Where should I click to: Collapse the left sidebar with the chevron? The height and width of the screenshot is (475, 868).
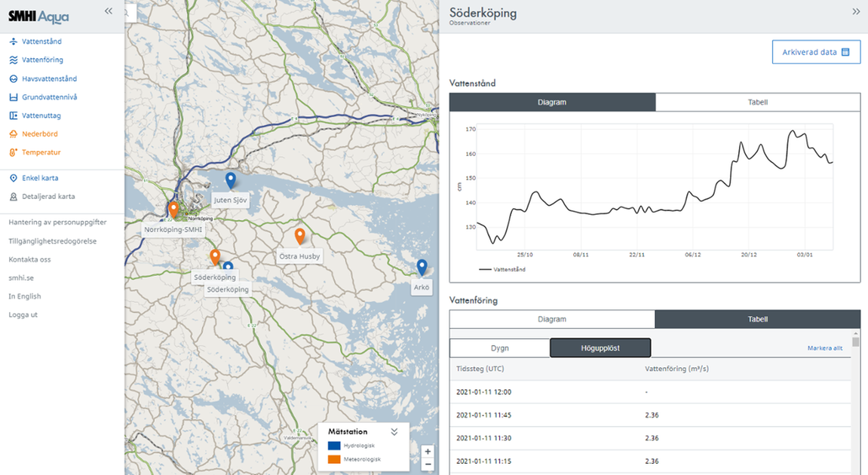pos(108,11)
